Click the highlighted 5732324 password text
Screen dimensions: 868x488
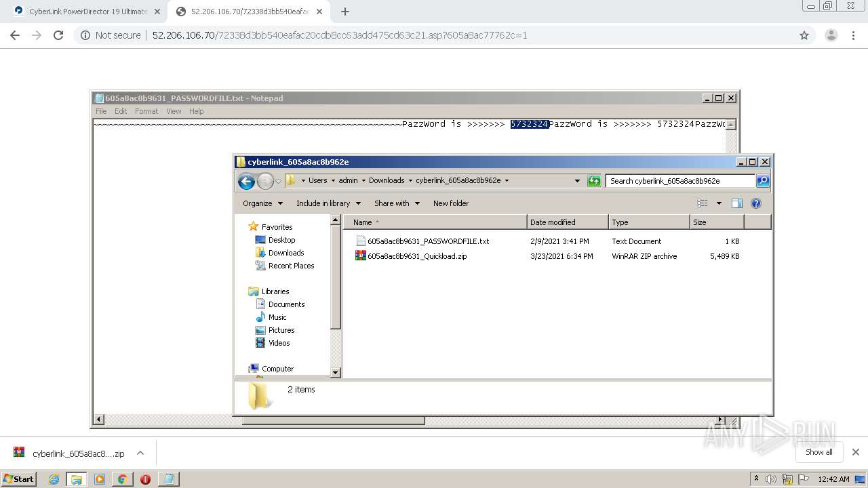(x=530, y=124)
